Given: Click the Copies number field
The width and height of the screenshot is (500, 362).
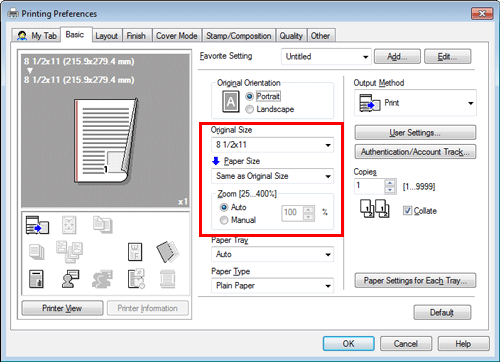Looking at the screenshot, I should point(369,186).
